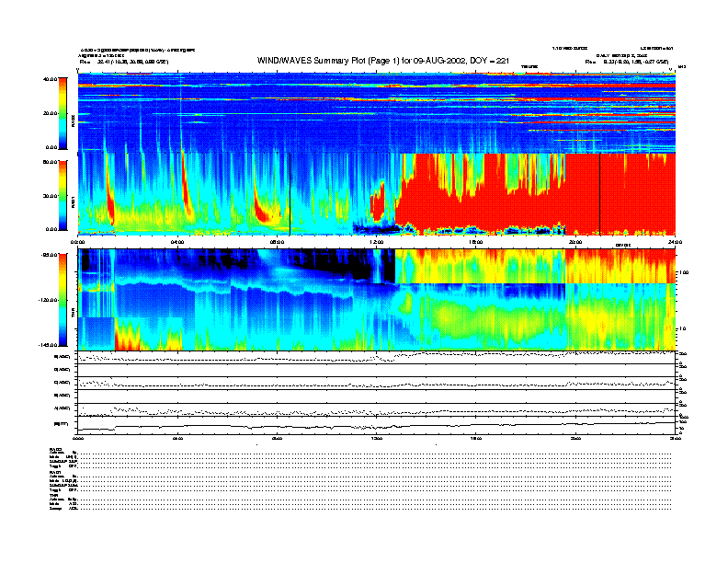Click the 16:00 tick label under RAD1 spectrogram
The image size is (728, 563).
pyautogui.click(x=476, y=242)
